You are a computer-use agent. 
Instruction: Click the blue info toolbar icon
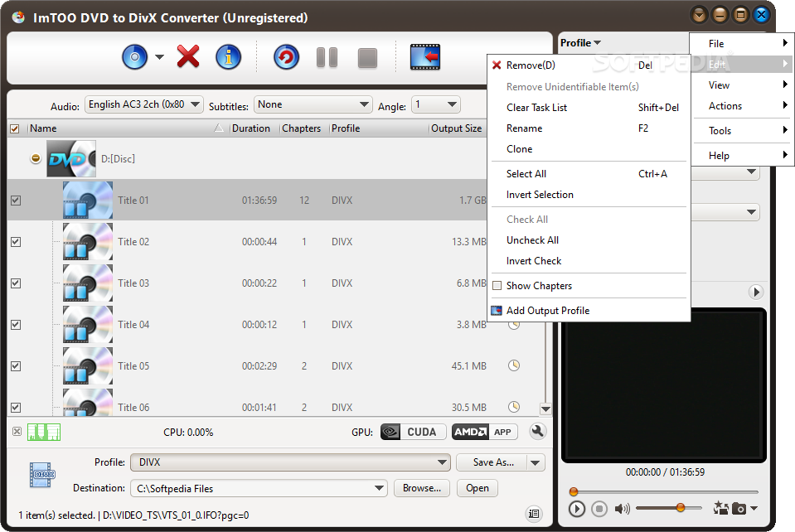click(228, 56)
